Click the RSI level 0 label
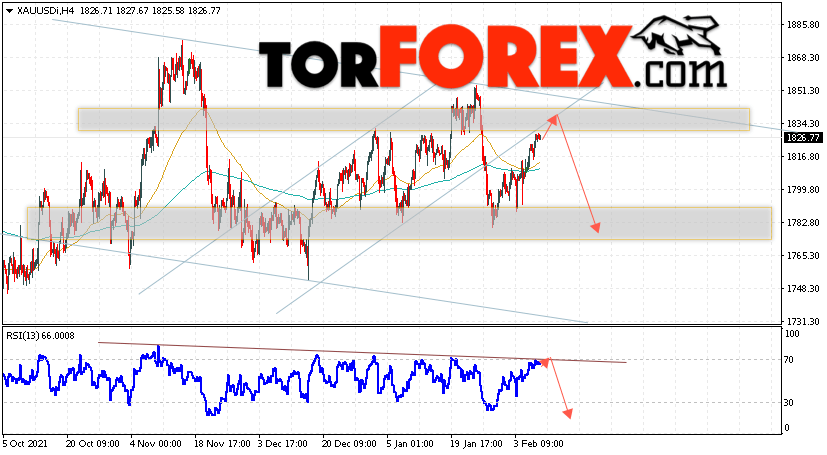This screenshot has width=827, height=455. (787, 428)
